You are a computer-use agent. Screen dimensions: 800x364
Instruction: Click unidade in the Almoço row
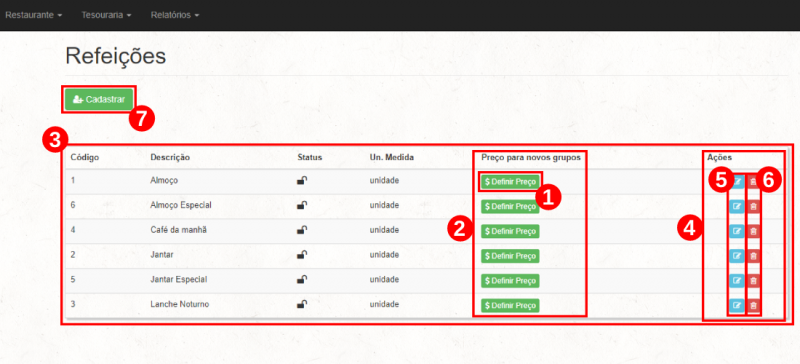384,180
